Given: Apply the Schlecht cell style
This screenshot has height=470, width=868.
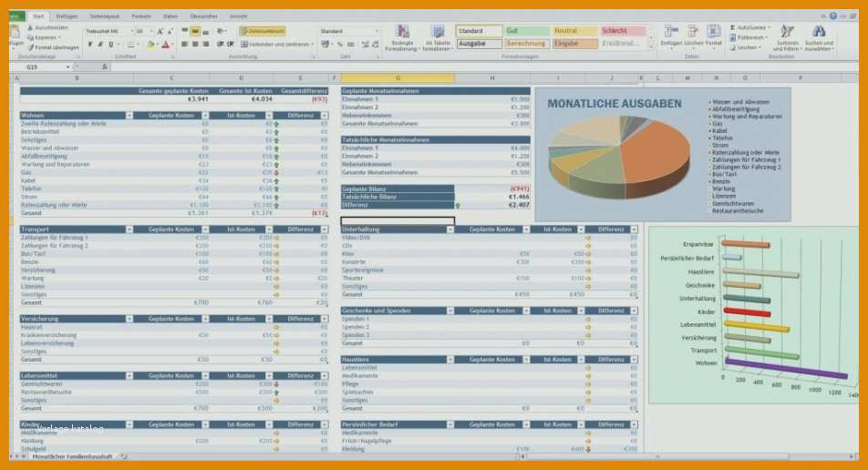Looking at the screenshot, I should (x=623, y=31).
